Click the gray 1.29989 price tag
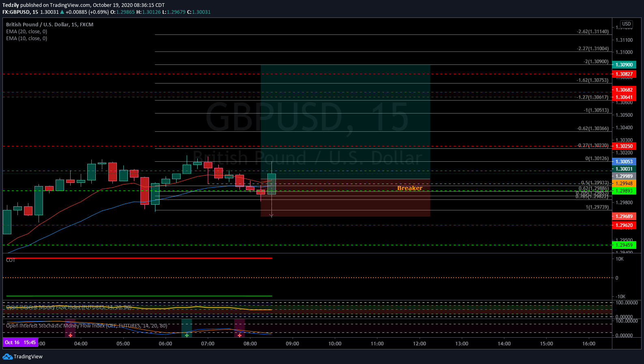 coord(624,176)
